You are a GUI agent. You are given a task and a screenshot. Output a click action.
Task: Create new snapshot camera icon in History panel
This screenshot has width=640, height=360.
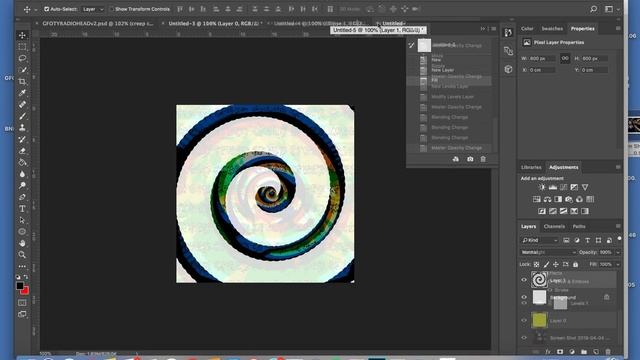tap(470, 159)
